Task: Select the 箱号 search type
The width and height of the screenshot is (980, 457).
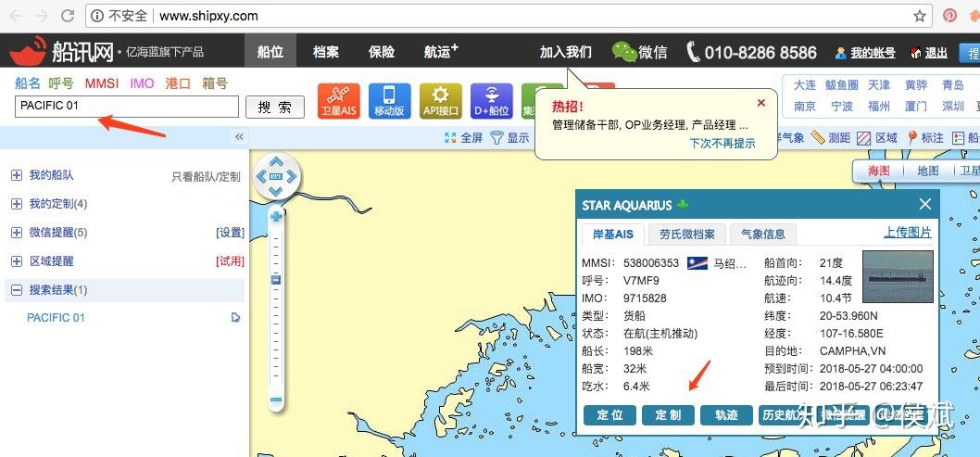Action: [x=215, y=83]
